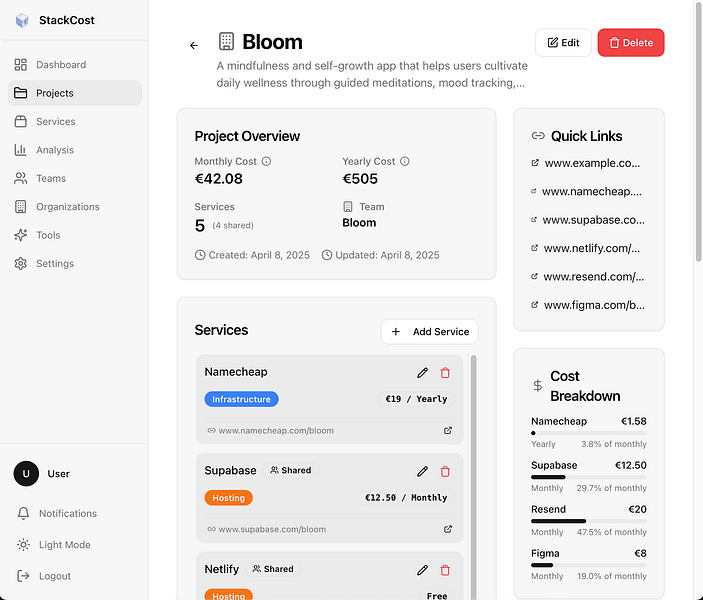Image resolution: width=703 pixels, height=600 pixels.
Task: Click the €12.50 / Monthly price badge
Action: tap(406, 498)
